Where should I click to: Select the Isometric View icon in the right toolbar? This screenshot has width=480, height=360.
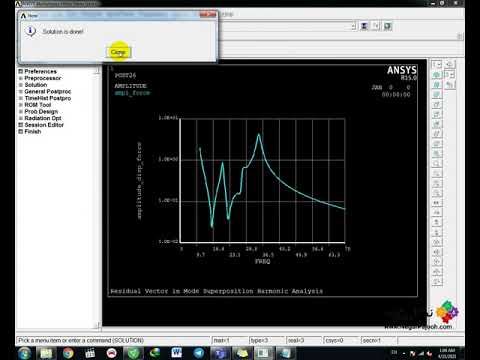tap(436, 75)
